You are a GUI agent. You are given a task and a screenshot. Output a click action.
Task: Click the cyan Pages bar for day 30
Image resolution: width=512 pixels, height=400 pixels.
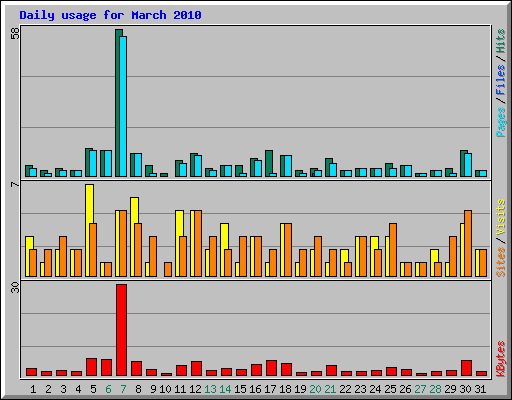pos(468,165)
